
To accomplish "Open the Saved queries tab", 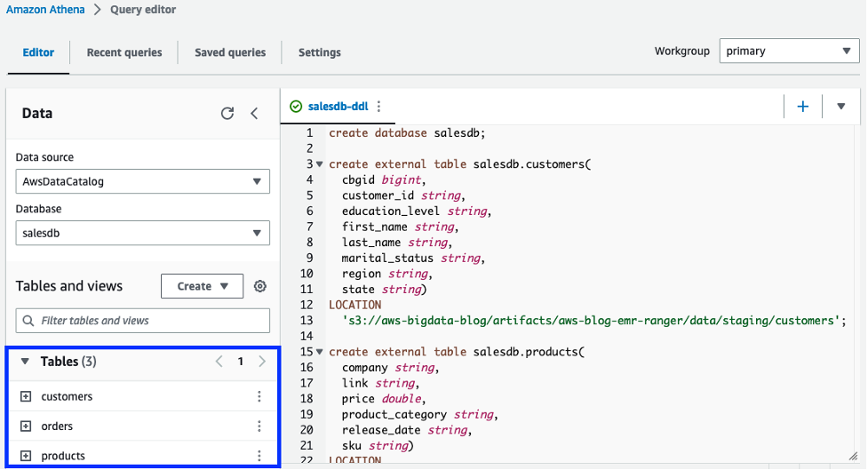I will point(230,52).
